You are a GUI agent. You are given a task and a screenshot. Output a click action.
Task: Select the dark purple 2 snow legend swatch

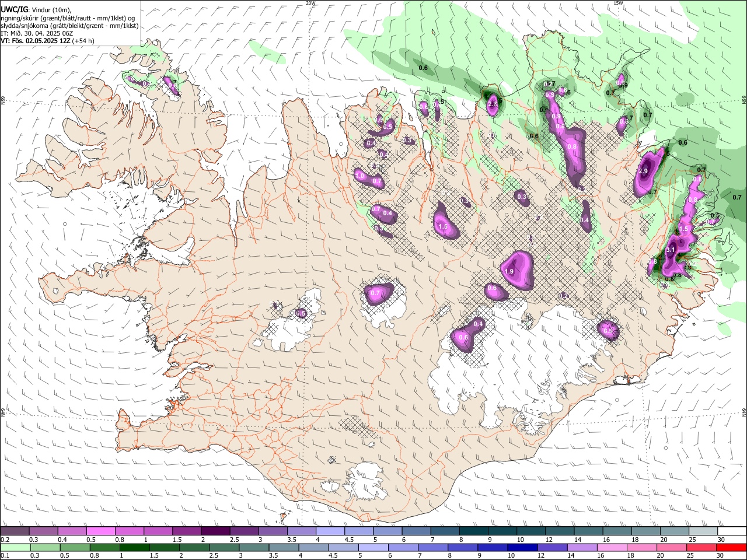[x=216, y=531]
